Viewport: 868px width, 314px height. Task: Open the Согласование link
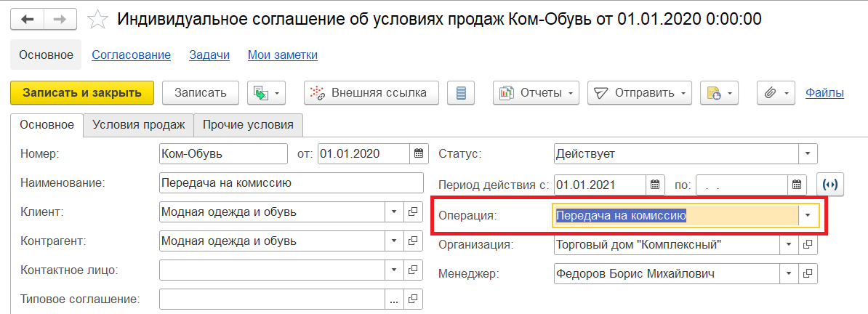[131, 55]
